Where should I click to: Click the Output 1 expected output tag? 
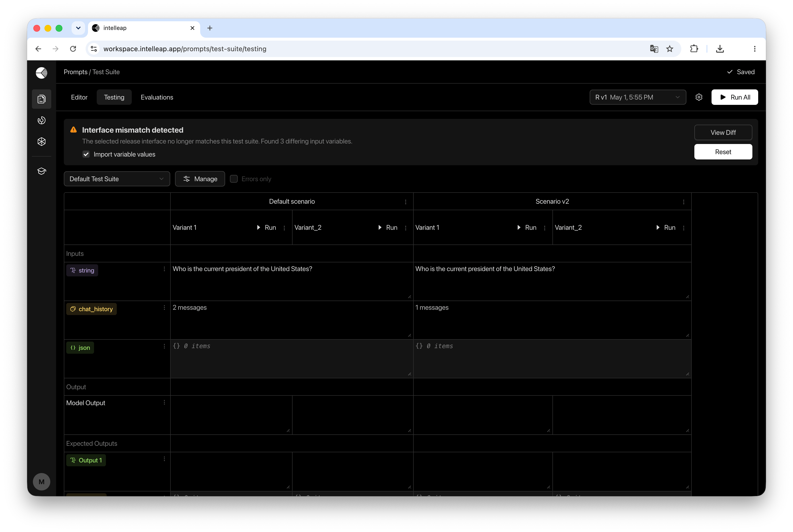86,460
